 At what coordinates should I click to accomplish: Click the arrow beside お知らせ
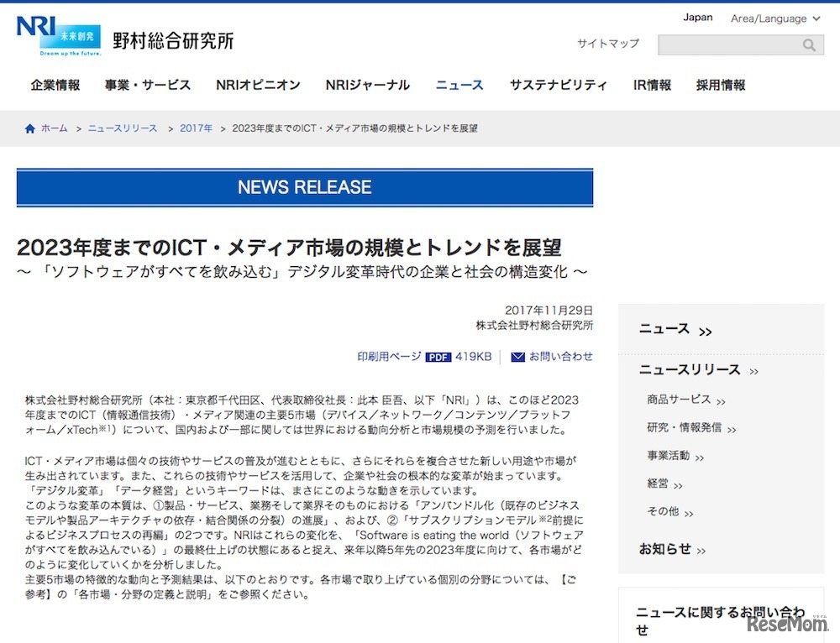701,551
